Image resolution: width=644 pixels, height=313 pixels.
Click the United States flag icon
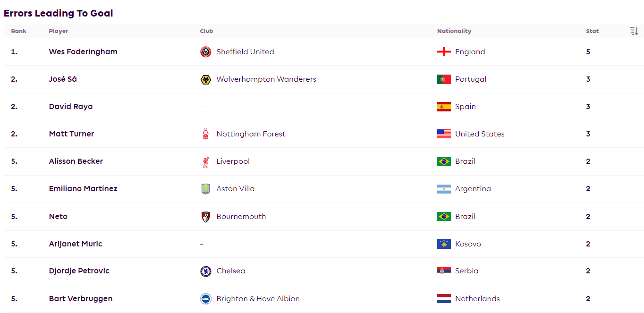pos(444,134)
